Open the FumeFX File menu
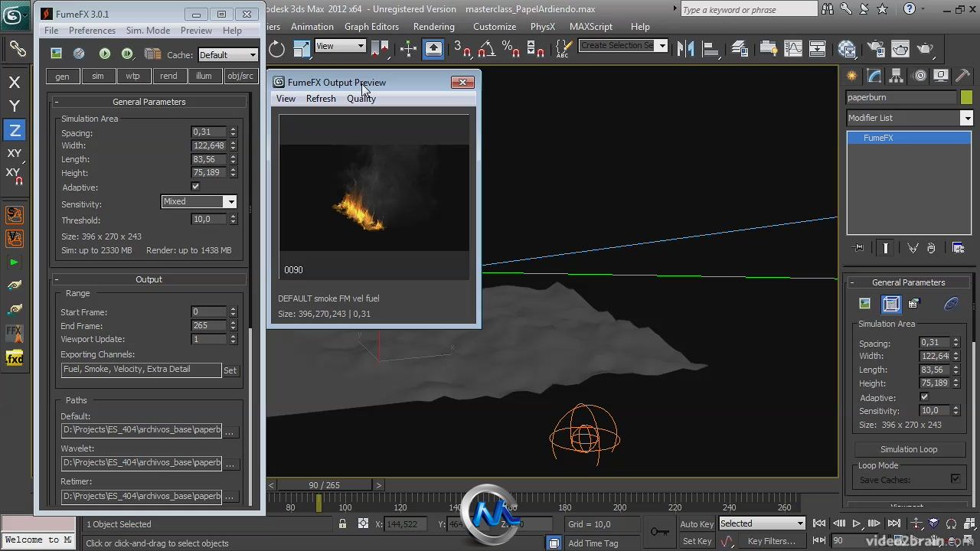This screenshot has width=980, height=551. [51, 31]
